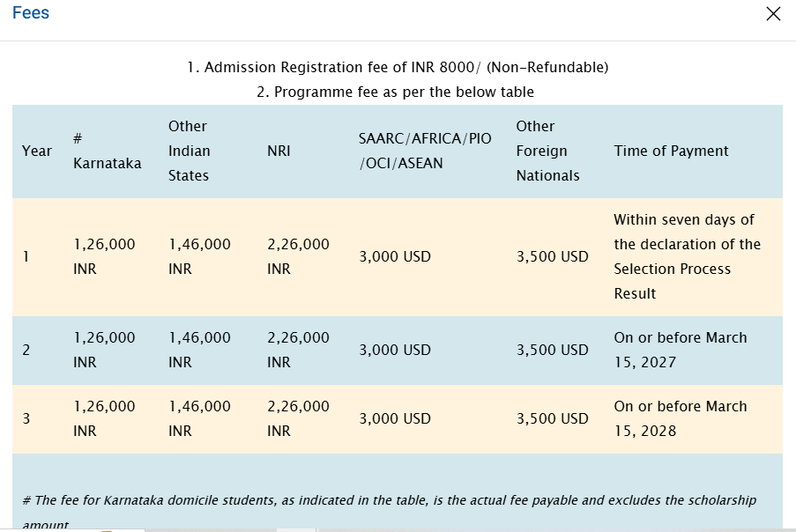
Task: Click the Fees dialog title
Action: pos(31,14)
